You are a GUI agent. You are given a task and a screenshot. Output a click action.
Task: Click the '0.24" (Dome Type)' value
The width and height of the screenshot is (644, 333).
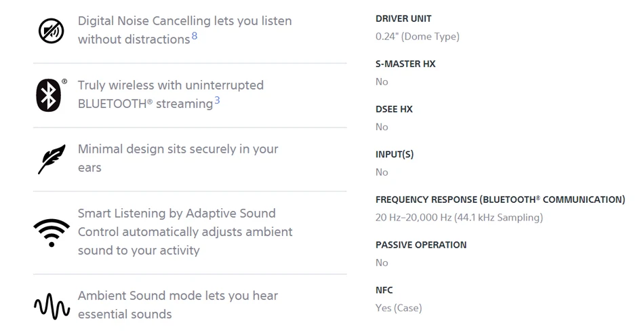(418, 37)
